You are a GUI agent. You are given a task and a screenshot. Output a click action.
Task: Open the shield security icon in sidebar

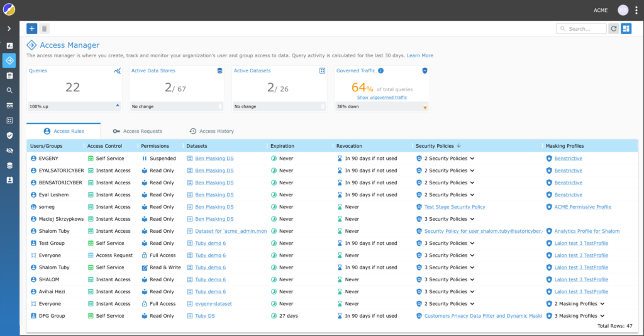9,135
